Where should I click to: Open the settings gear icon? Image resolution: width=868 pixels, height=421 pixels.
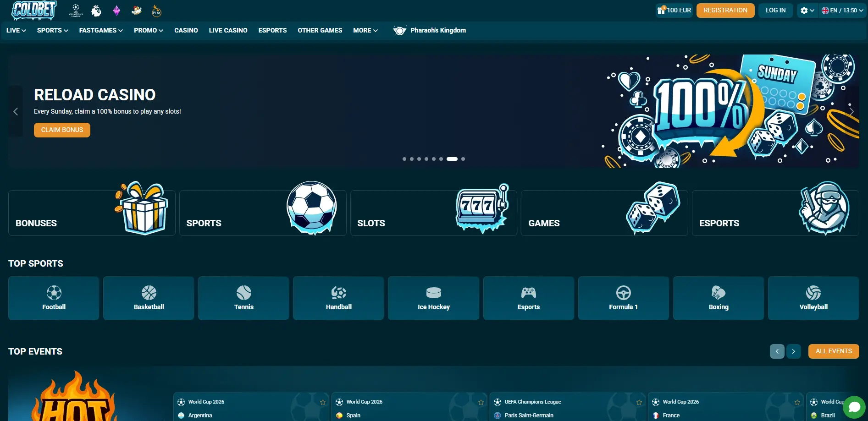[x=804, y=11]
